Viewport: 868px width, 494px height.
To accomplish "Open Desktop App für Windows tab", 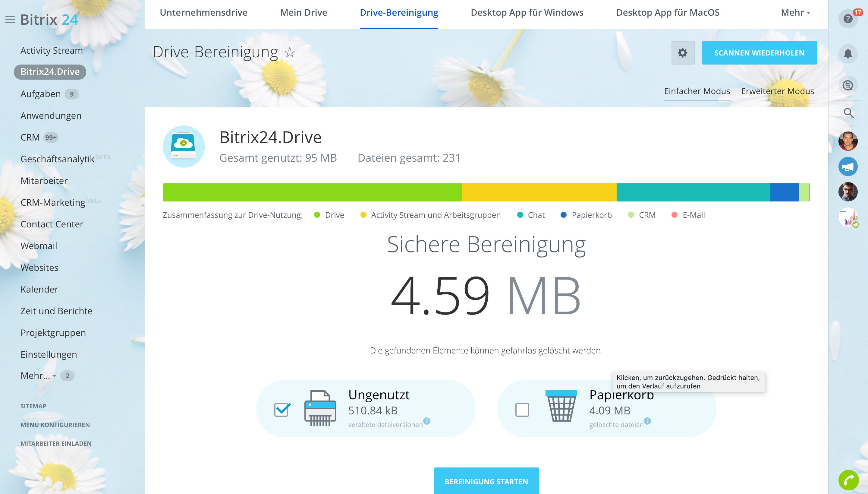I will [x=527, y=13].
